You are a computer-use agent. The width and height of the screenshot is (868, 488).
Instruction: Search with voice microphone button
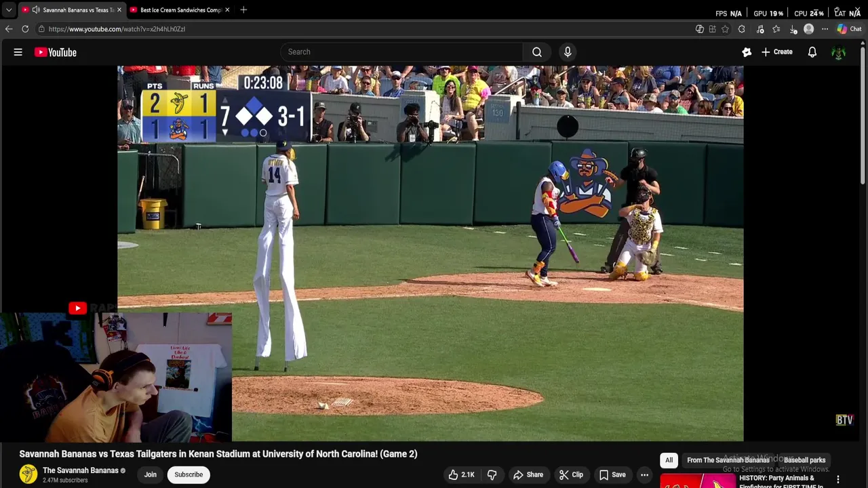568,52
